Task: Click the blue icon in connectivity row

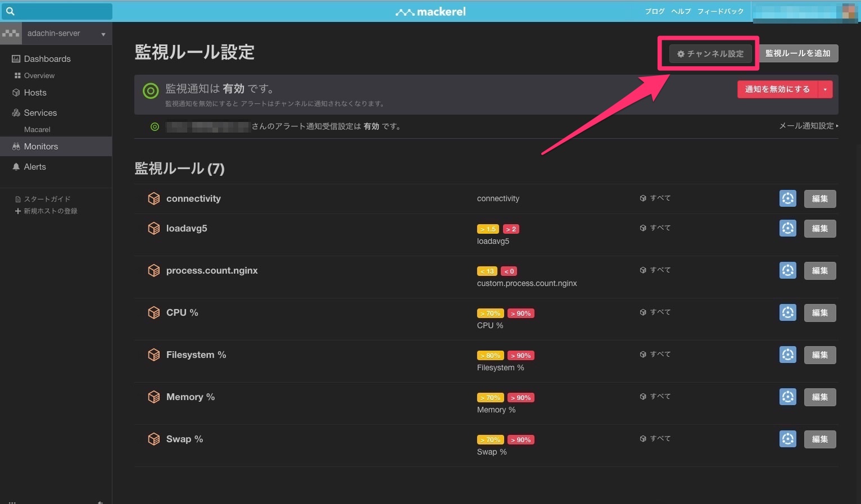Action: tap(787, 198)
